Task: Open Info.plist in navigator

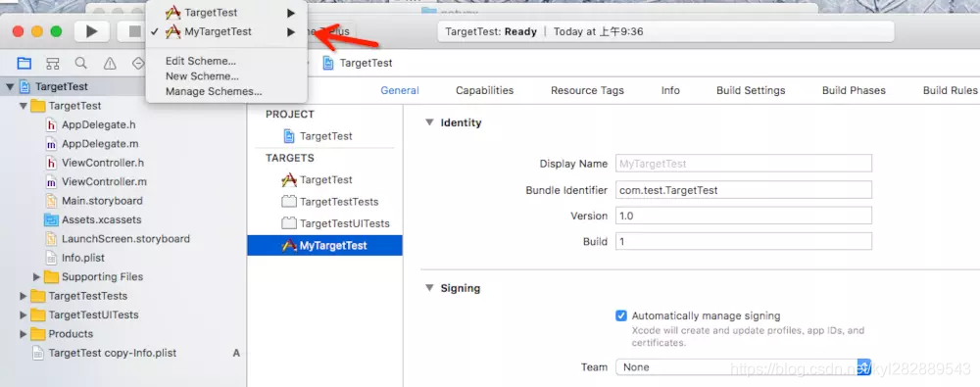Action: [83, 258]
